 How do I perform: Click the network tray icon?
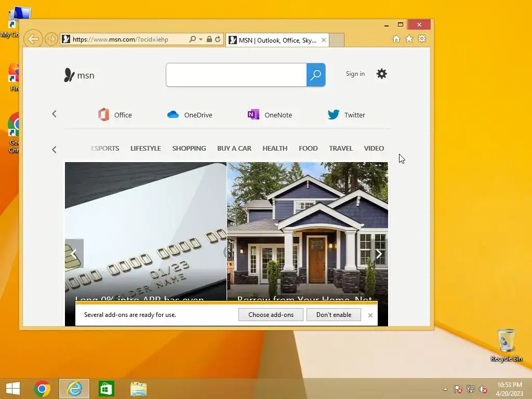coord(471,389)
